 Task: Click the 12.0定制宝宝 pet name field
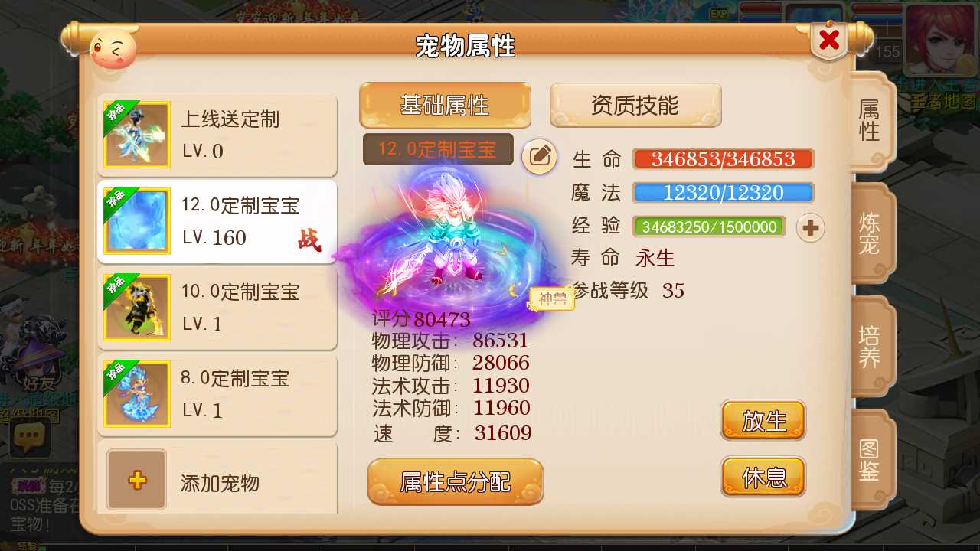(x=438, y=149)
